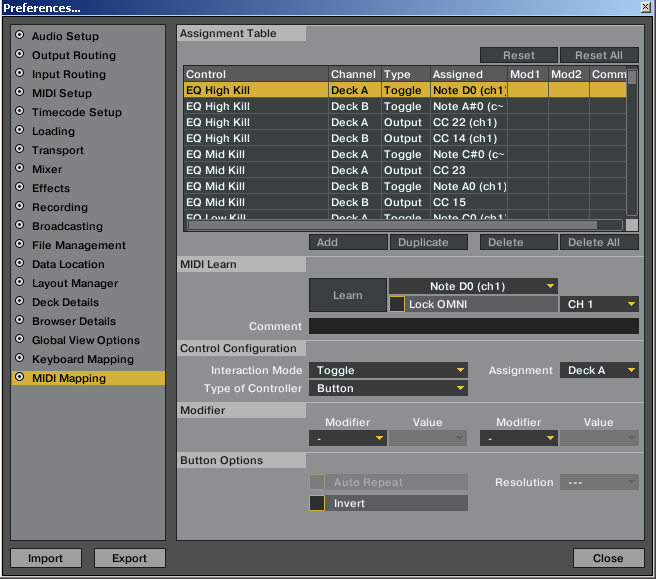The height and width of the screenshot is (579, 656).
Task: Open the Deck Details preferences page
Action: click(x=65, y=302)
